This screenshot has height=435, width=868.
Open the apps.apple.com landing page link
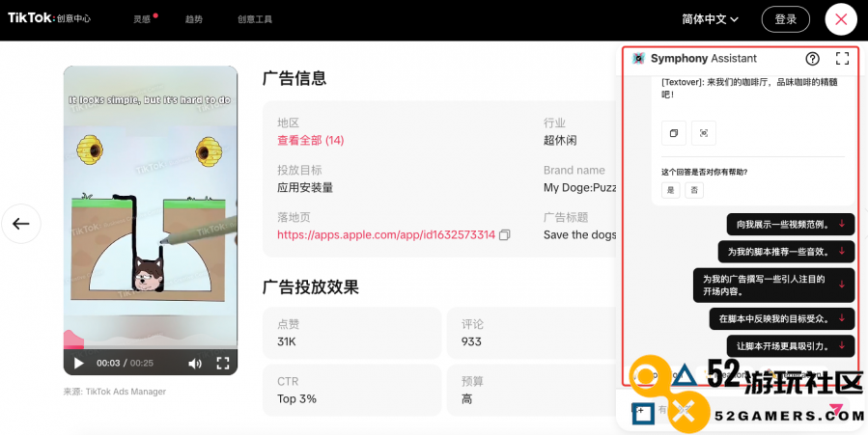coord(386,235)
